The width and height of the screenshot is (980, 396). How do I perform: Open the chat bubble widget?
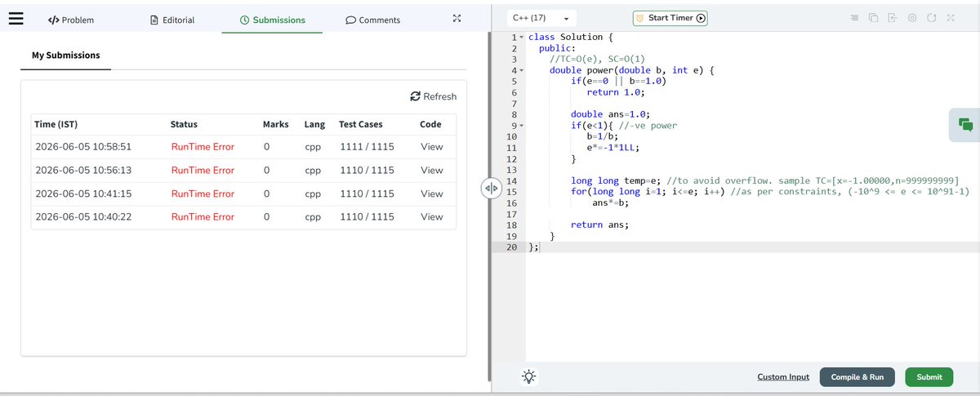[964, 125]
